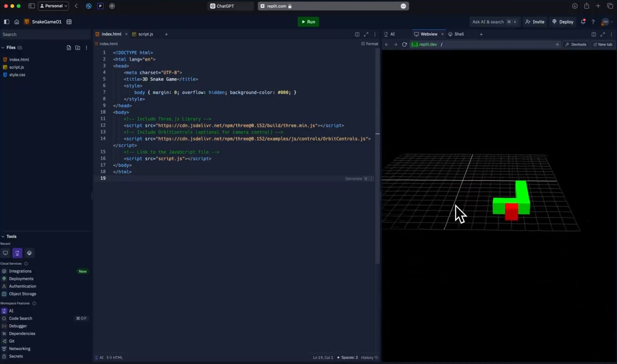Open recent Shell tool icon

pos(29,253)
